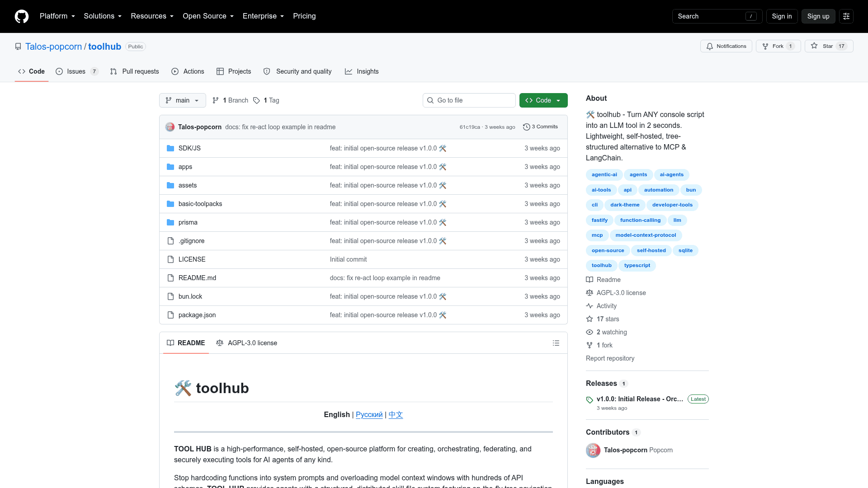Open the 61c19ca commit hash

coord(470,127)
